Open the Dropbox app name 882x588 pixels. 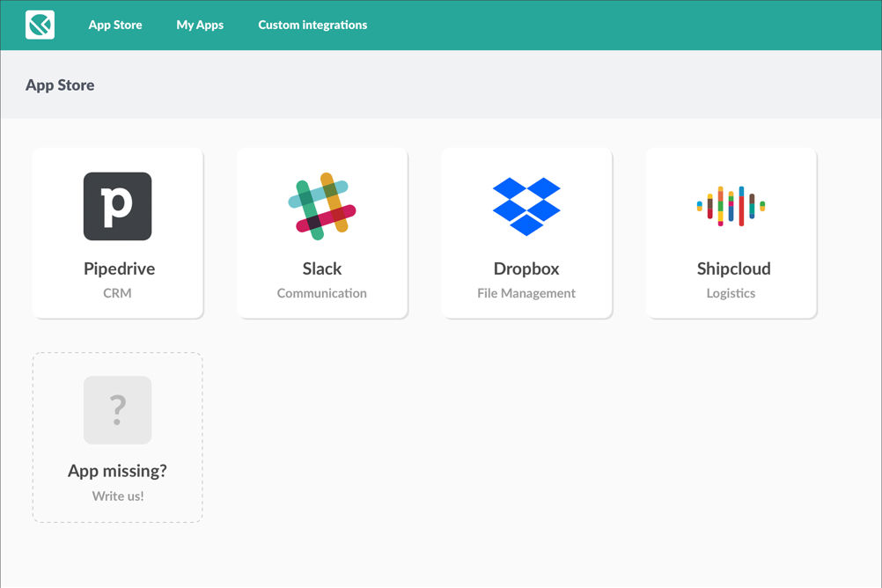[526, 269]
